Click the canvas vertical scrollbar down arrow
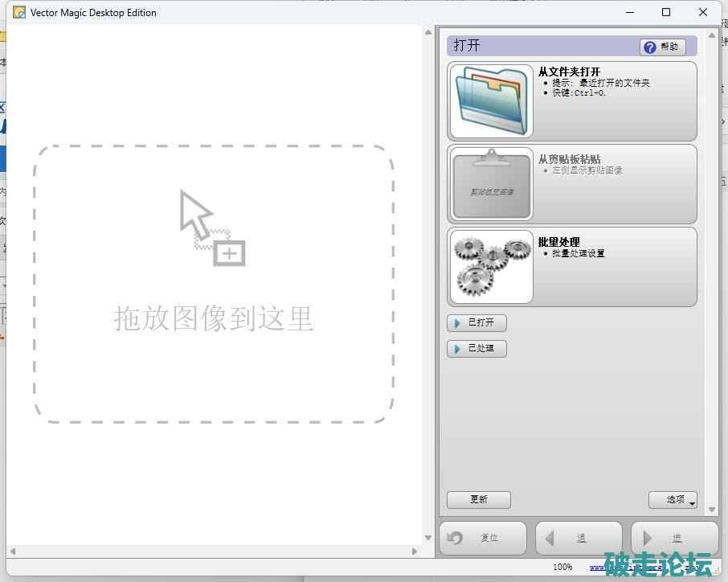 428,538
